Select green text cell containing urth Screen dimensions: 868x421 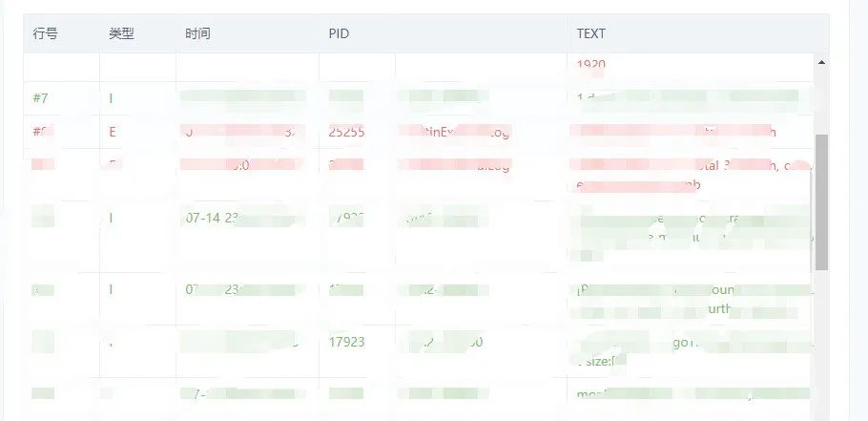[692, 299]
